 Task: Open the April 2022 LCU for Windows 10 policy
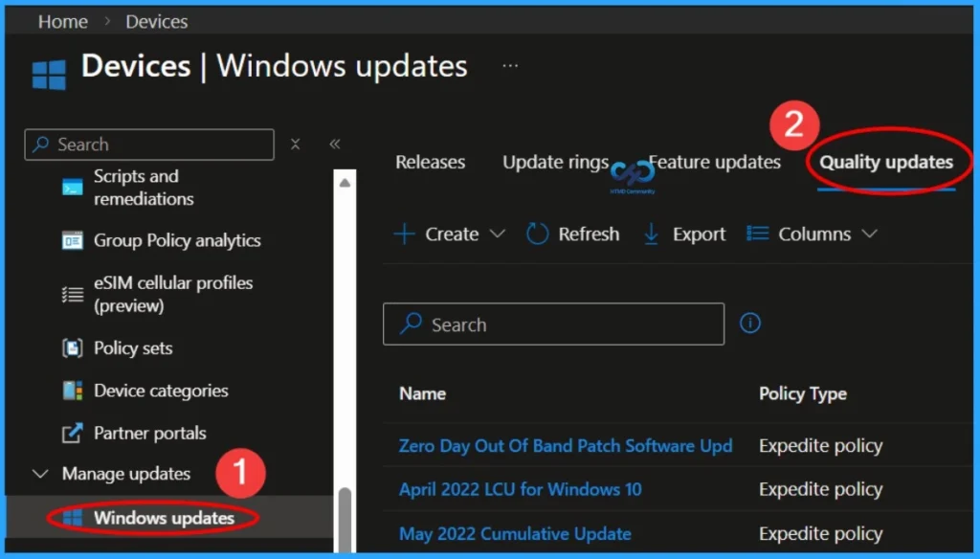point(519,489)
